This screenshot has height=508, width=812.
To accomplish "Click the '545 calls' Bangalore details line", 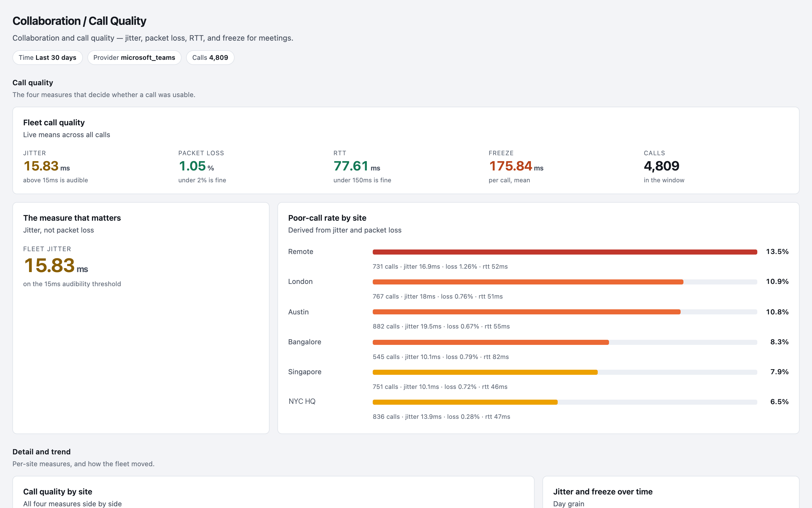I will (x=441, y=357).
